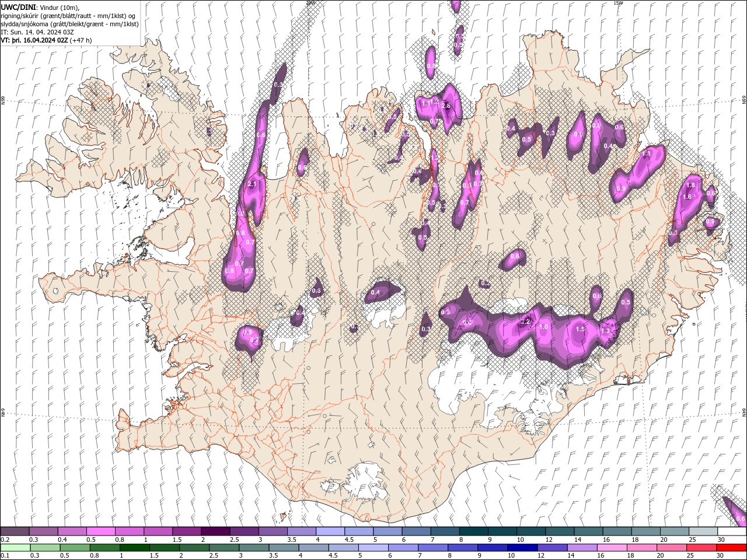Click the '1.1' value near the north coast
This screenshot has width=747, height=560.
(427, 103)
